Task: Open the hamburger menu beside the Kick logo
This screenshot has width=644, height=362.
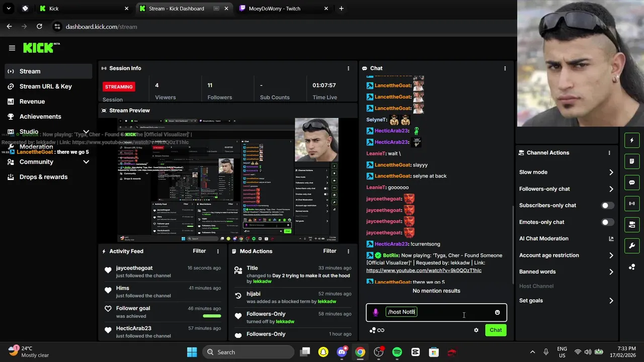Action: [12, 48]
